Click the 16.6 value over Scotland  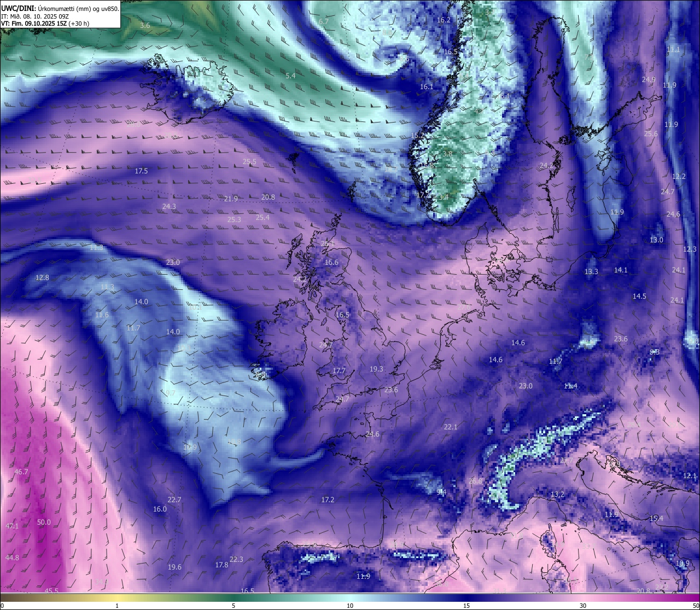331,262
